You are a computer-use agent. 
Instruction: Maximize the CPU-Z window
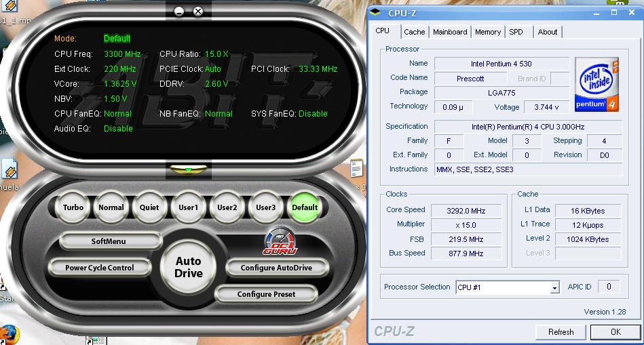coord(614,13)
